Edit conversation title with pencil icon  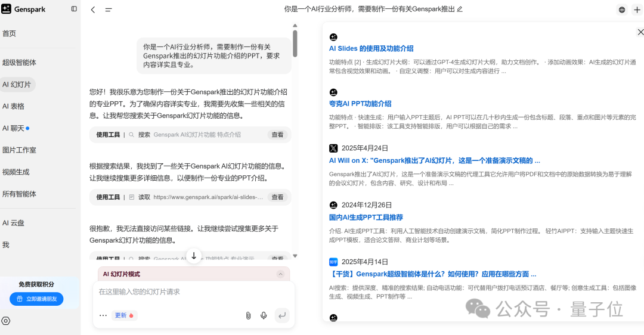460,9
